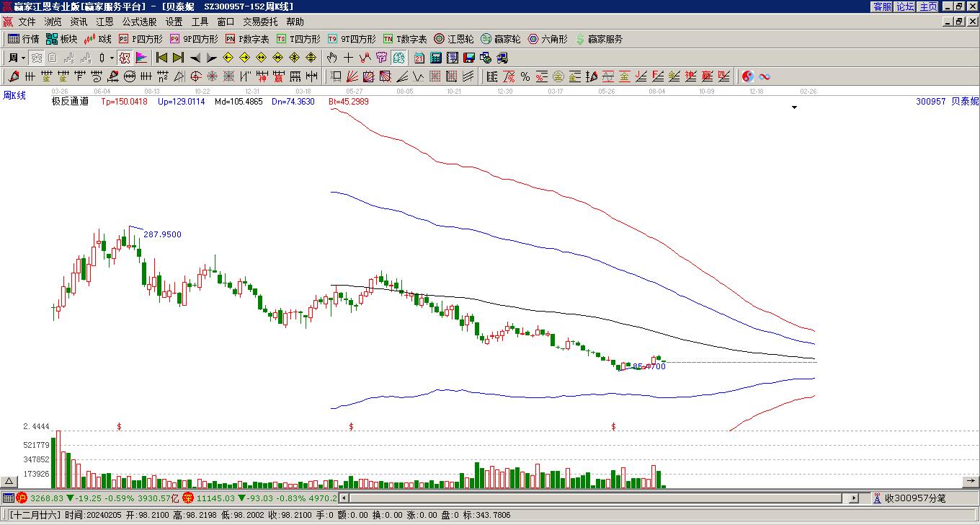Expand the small black triangle above chart

click(x=795, y=107)
